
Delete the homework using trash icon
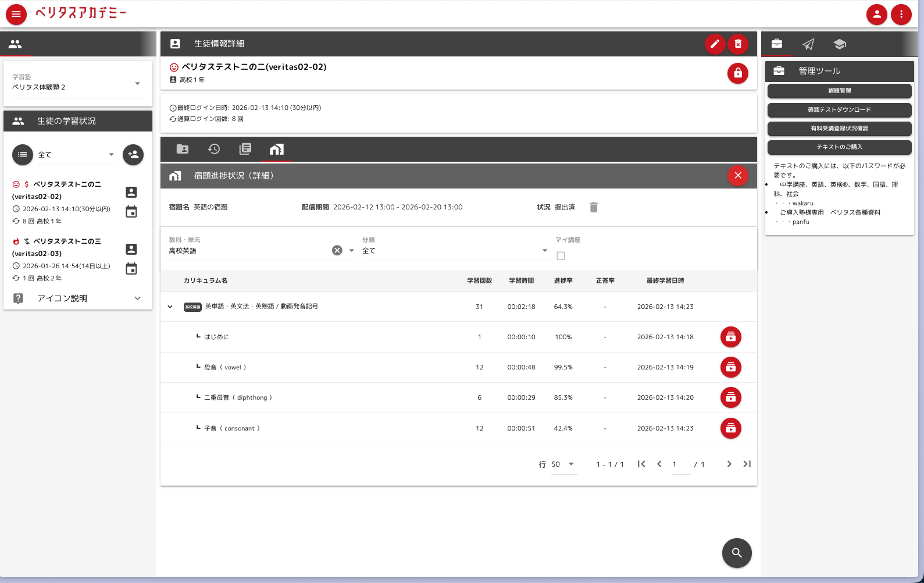click(x=593, y=207)
